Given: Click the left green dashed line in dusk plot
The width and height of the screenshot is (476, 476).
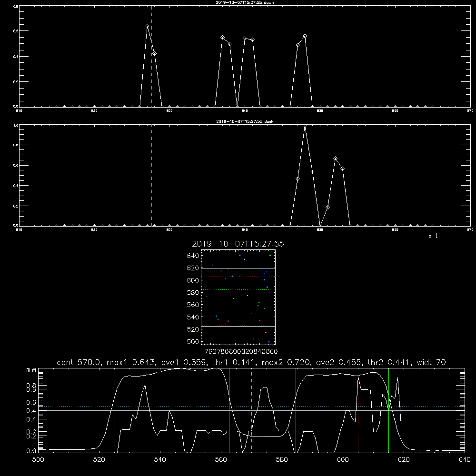Looking at the screenshot, I should [x=151, y=176].
